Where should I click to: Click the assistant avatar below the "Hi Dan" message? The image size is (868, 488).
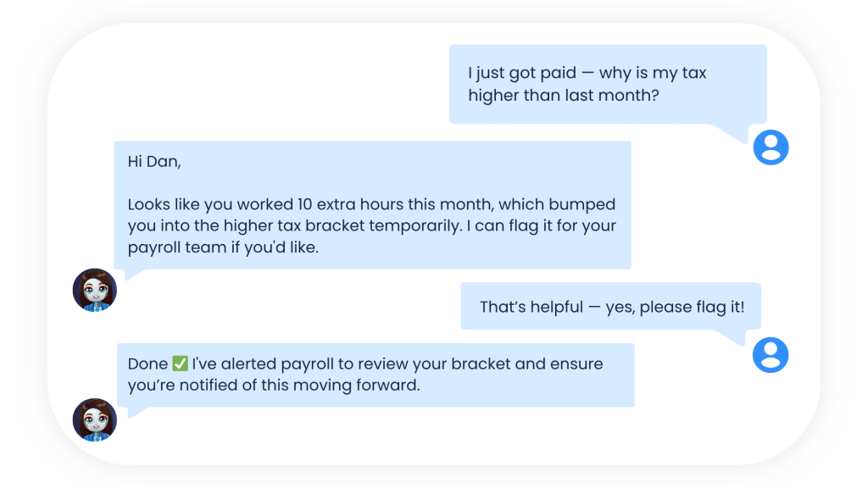(94, 290)
